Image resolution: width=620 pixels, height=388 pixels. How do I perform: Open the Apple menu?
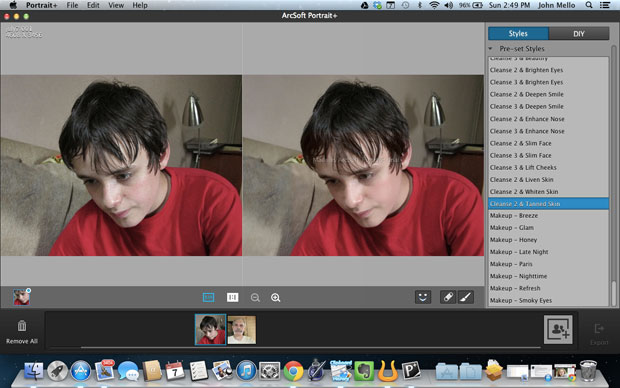(x=13, y=5)
